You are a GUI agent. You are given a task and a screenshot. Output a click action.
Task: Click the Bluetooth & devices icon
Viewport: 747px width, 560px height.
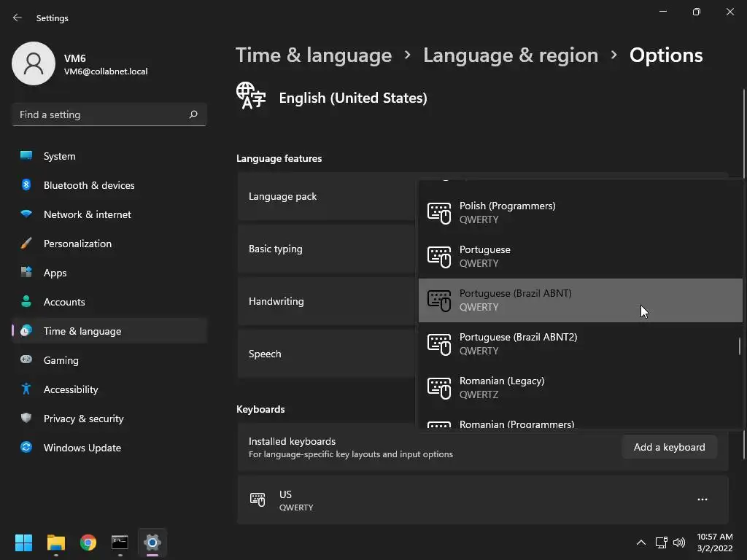click(x=26, y=185)
